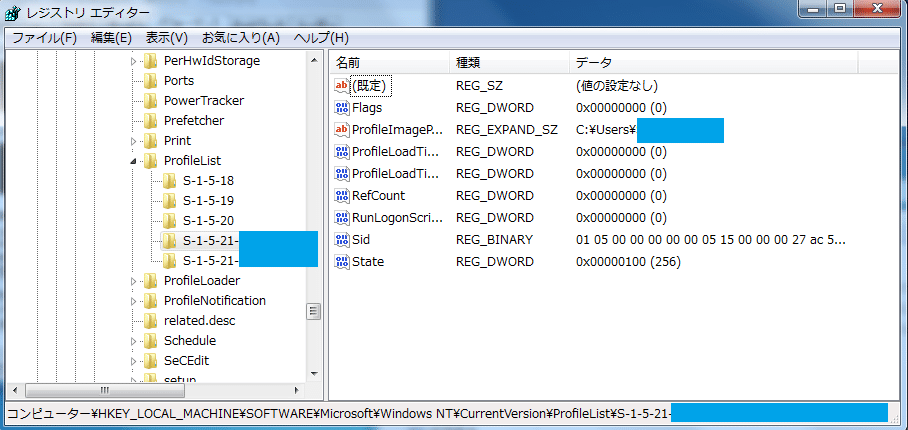
Task: Select the related.desc key label
Action: coord(199,321)
